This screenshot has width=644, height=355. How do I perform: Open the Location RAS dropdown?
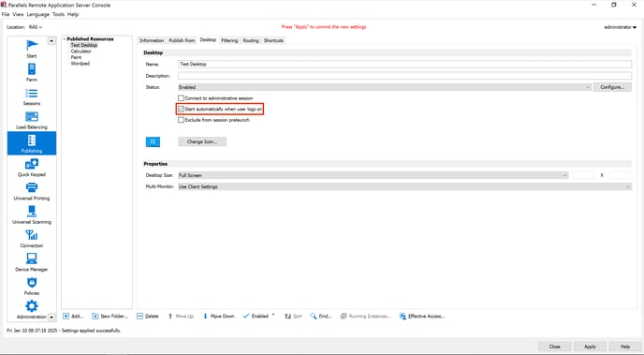(36, 27)
